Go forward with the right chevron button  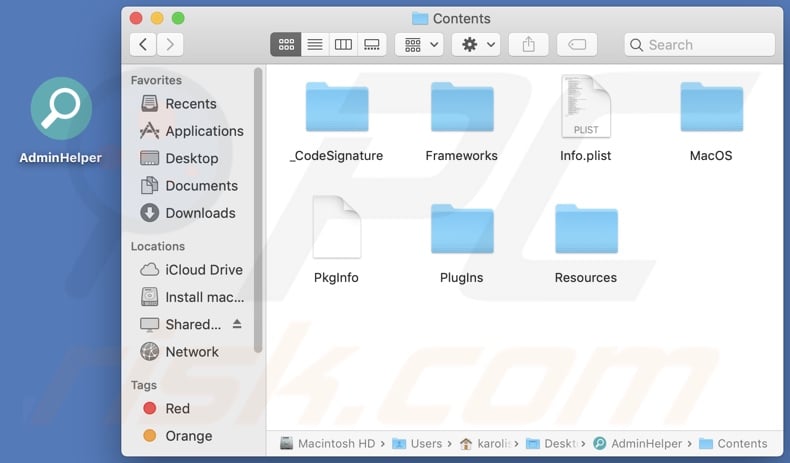click(170, 45)
